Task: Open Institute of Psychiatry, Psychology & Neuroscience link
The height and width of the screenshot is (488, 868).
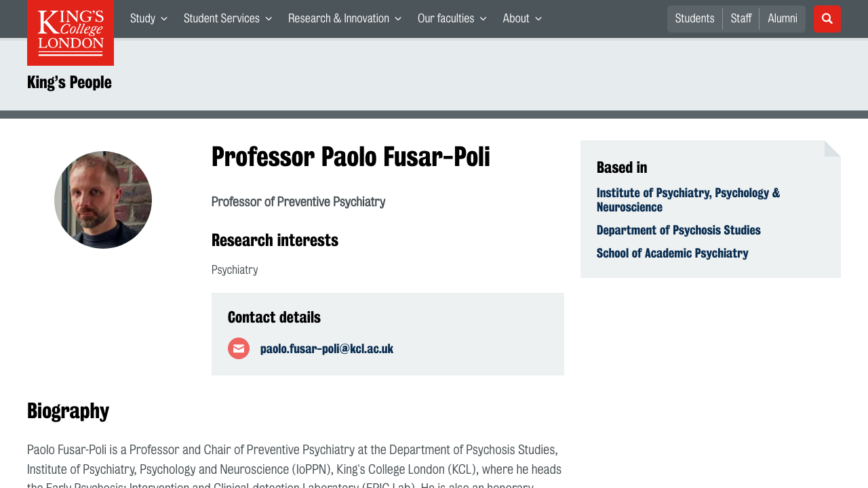Action: point(688,200)
